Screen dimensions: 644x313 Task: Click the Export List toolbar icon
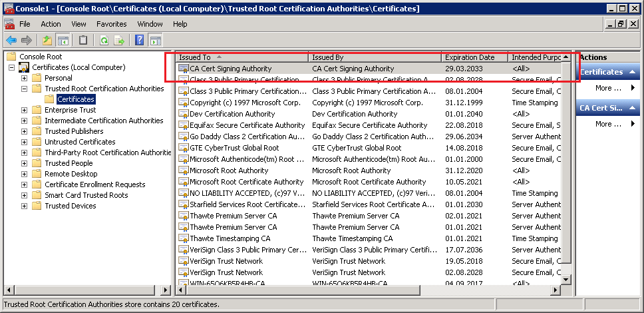(119, 40)
